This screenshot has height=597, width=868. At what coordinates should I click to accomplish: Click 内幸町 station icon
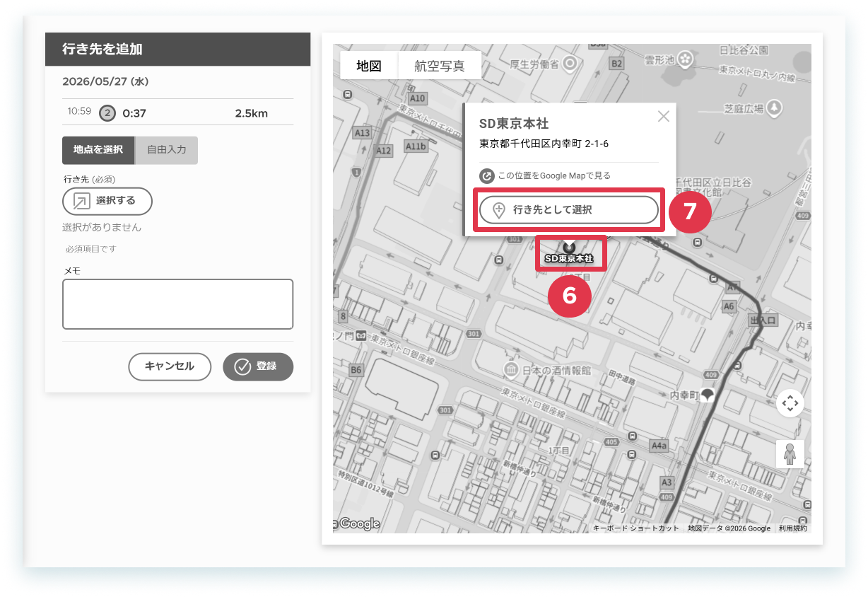[x=707, y=395]
